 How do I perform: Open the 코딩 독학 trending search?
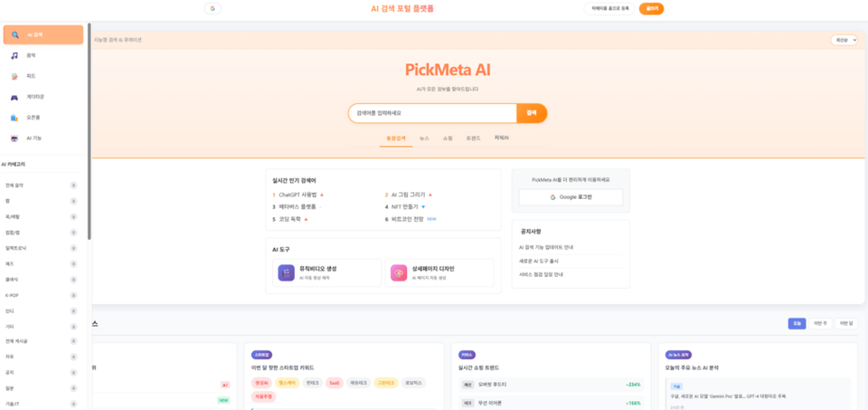click(289, 219)
